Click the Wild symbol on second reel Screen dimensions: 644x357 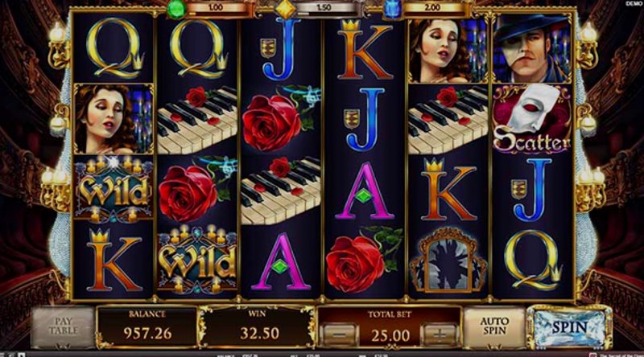(197, 259)
